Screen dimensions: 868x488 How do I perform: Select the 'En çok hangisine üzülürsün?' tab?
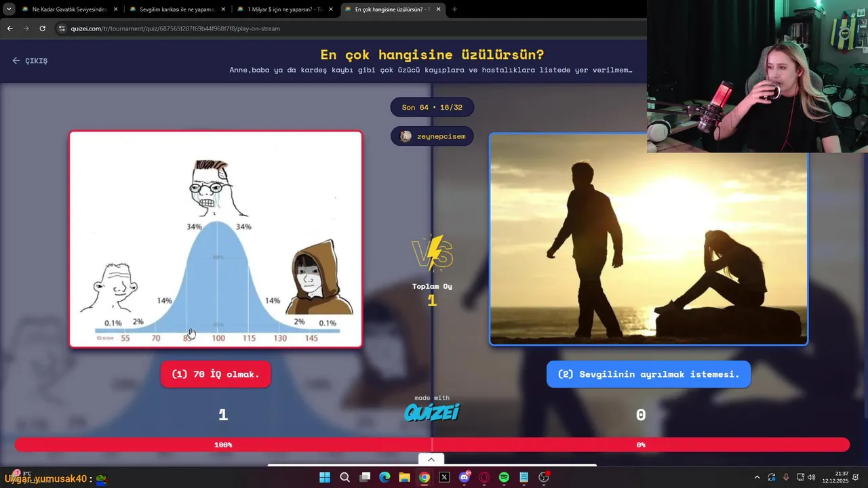[x=392, y=9]
